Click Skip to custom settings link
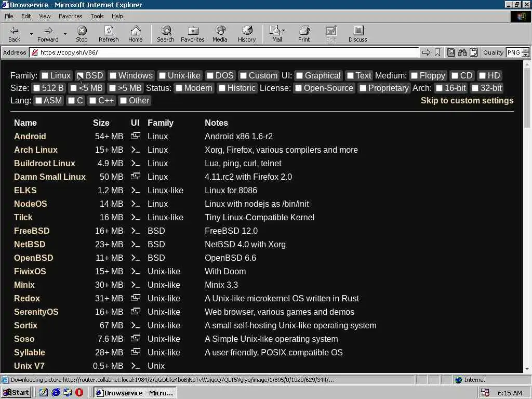The height and width of the screenshot is (399, 532). (467, 100)
